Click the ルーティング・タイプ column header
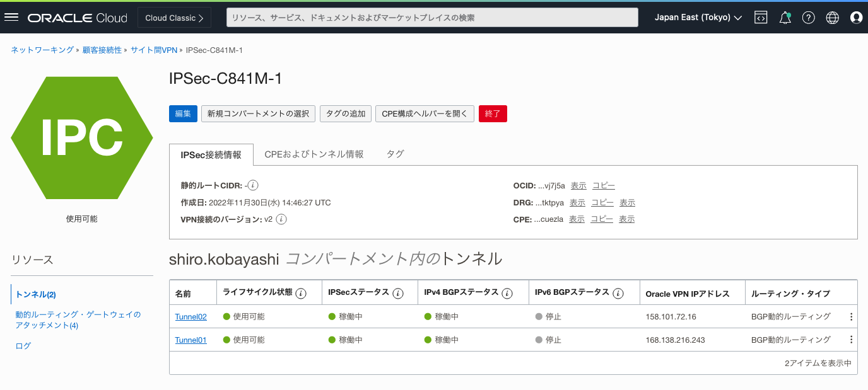Screen dimensions: 868x390 pyautogui.click(x=791, y=294)
